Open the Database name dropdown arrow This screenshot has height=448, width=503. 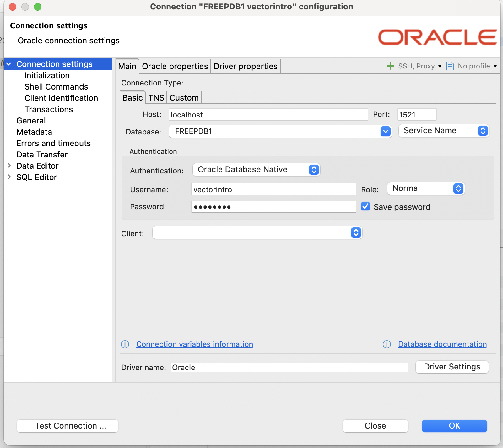pos(385,131)
